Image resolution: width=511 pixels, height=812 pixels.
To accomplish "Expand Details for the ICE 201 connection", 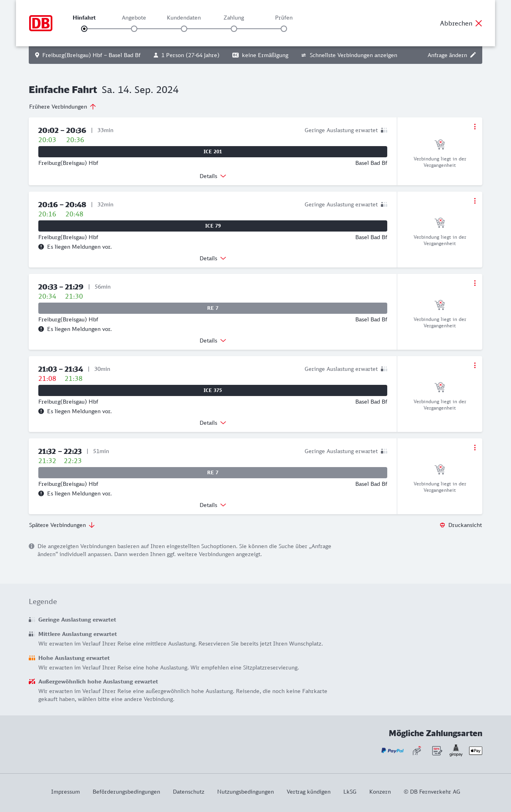I will (213, 176).
